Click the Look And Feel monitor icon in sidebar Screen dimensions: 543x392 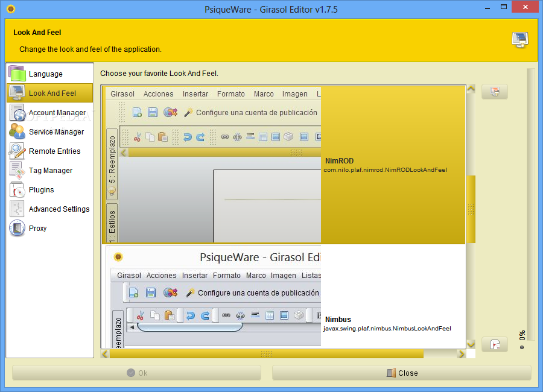point(17,93)
